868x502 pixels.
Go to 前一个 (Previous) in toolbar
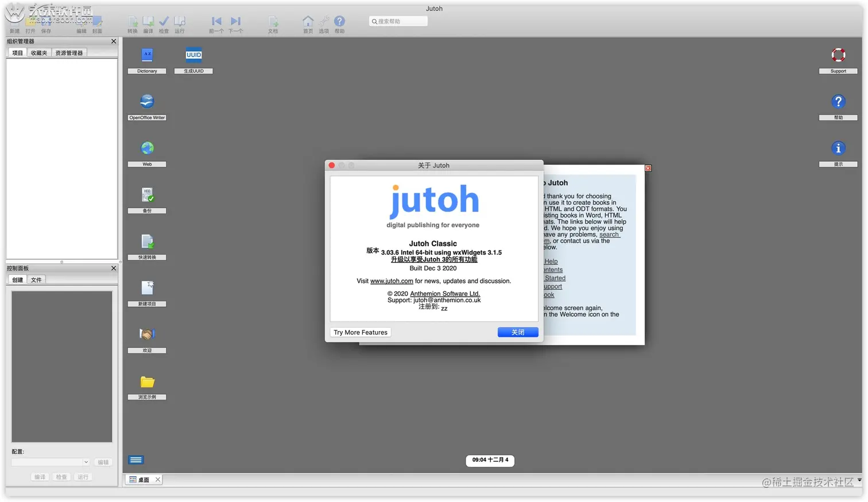pos(216,24)
